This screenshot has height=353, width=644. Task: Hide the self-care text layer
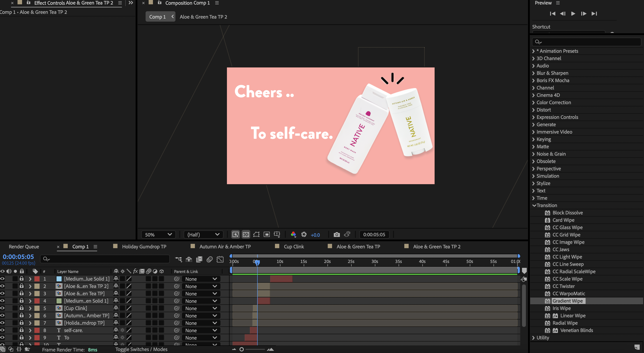click(x=3, y=330)
